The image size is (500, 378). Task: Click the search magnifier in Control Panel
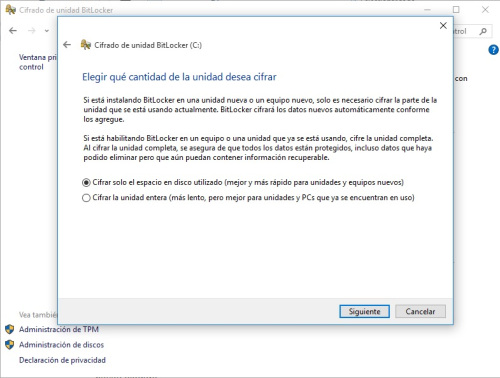click(483, 31)
